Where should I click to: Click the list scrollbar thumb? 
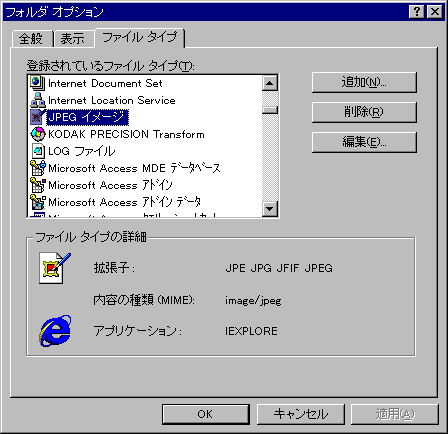click(x=270, y=110)
